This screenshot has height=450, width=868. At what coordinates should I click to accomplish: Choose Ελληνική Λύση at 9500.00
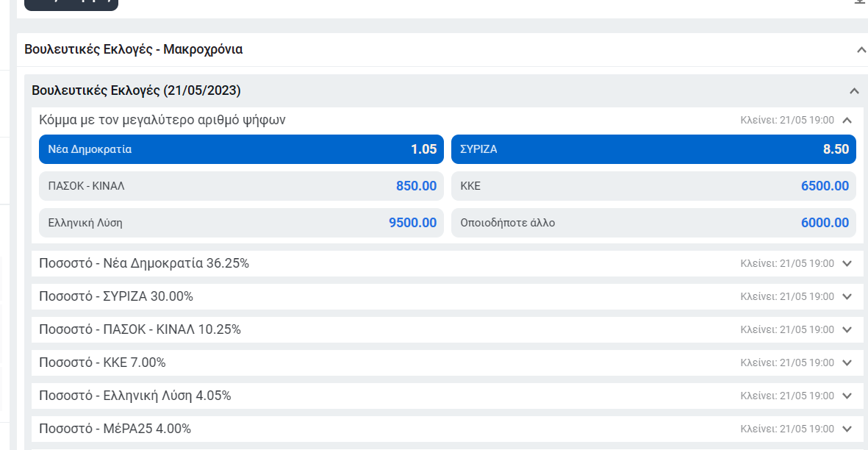tap(241, 223)
